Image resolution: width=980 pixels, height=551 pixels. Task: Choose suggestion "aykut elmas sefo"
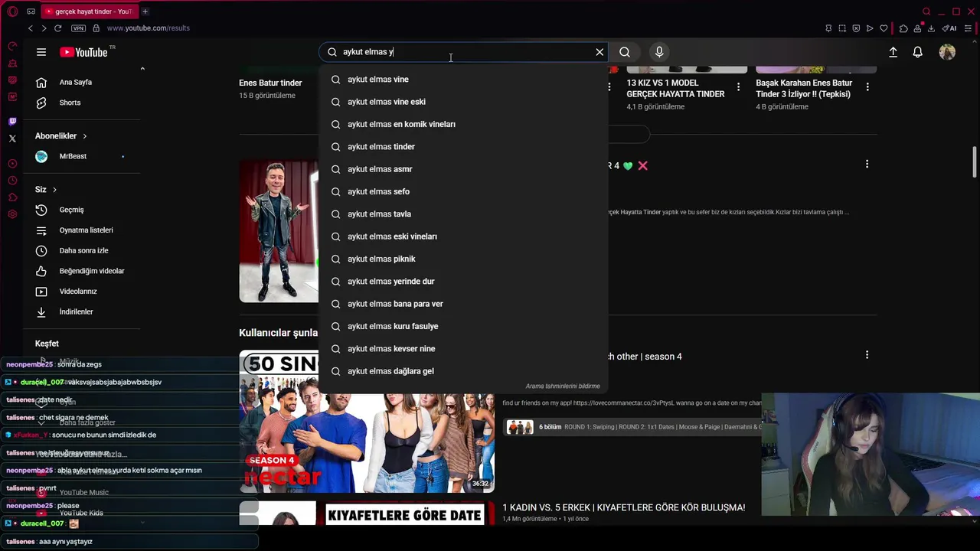463,191
